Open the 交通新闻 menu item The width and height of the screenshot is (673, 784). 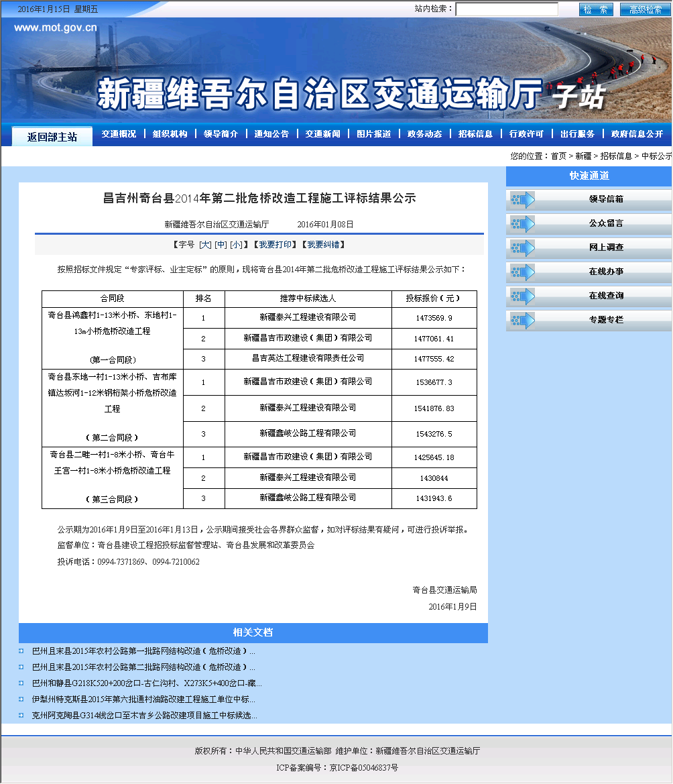(x=323, y=134)
